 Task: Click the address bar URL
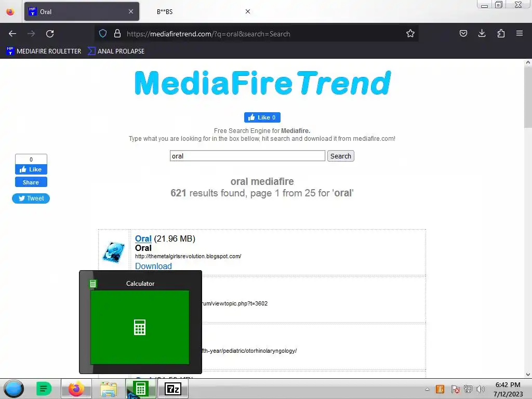(208, 34)
